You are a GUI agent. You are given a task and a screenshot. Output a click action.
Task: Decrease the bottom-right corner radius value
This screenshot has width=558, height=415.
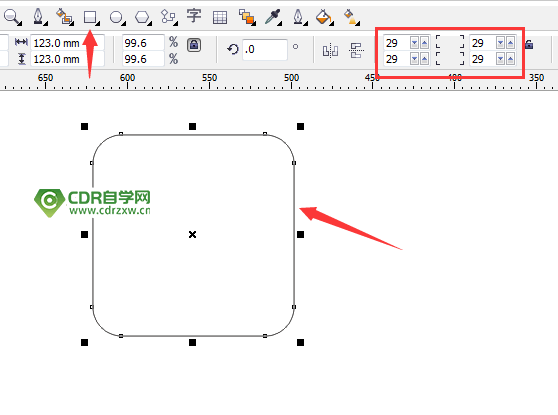(500, 58)
